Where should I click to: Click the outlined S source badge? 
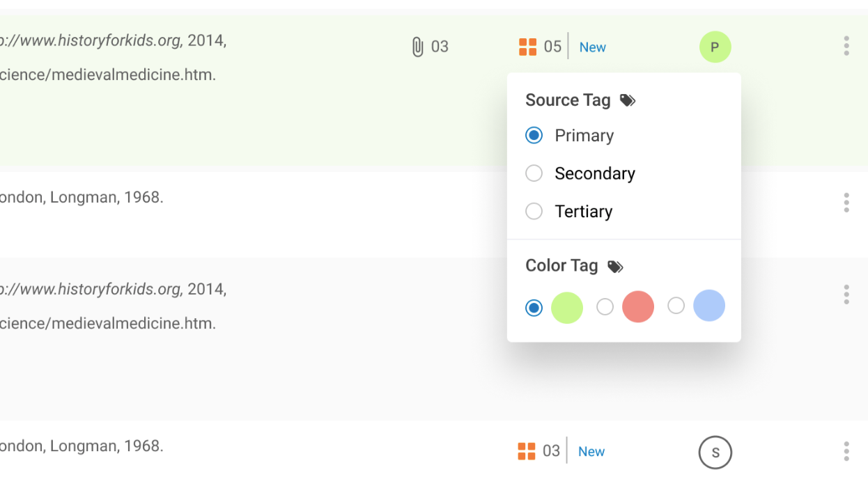pos(715,453)
